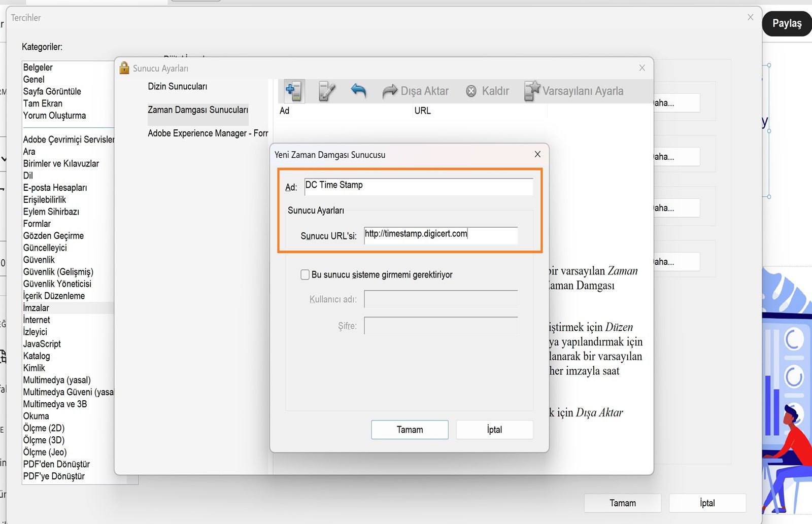This screenshot has width=812, height=524.
Task: Click the Paylaş button
Action: point(786,24)
